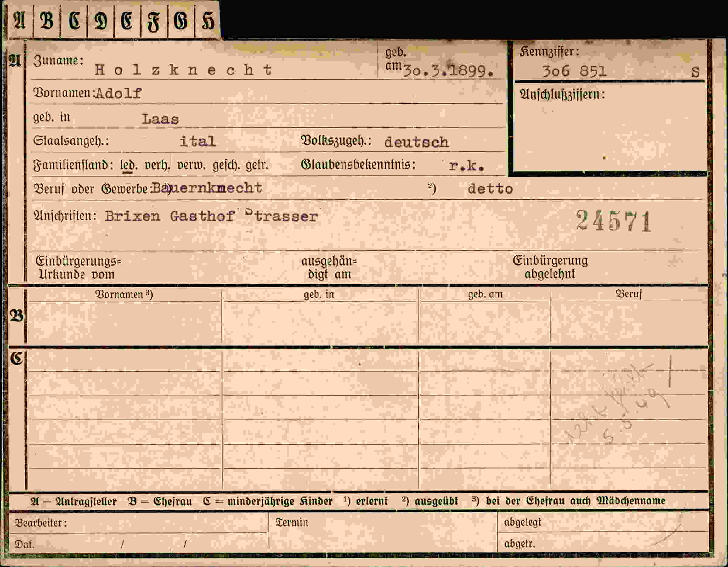Click the "Anschlußziffern:" label
The image size is (728, 567).
point(562,95)
